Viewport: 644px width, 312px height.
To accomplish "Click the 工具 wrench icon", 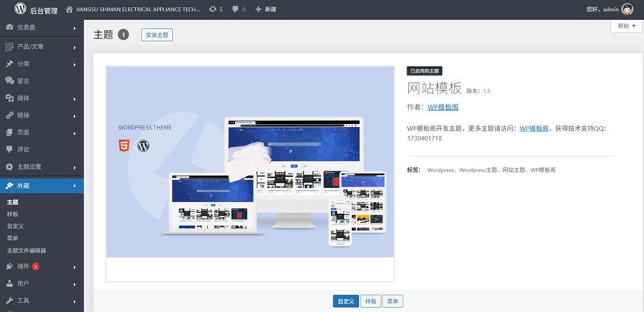I will [x=10, y=301].
